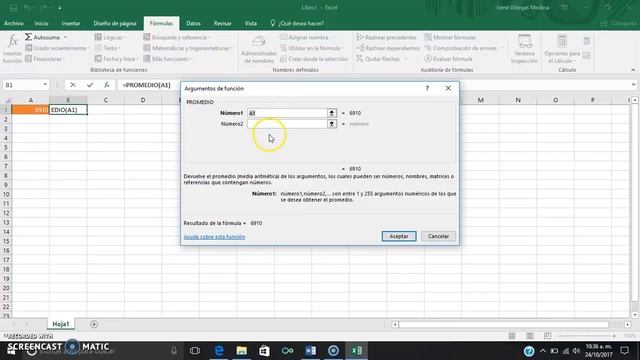Click fx icon beside formula bar
The height and width of the screenshot is (360, 640).
pyautogui.click(x=107, y=85)
